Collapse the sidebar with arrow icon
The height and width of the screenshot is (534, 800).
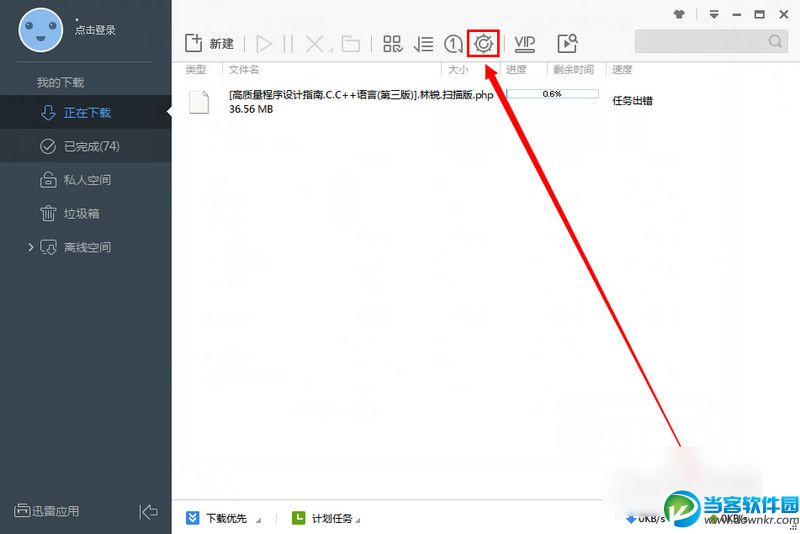click(148, 512)
